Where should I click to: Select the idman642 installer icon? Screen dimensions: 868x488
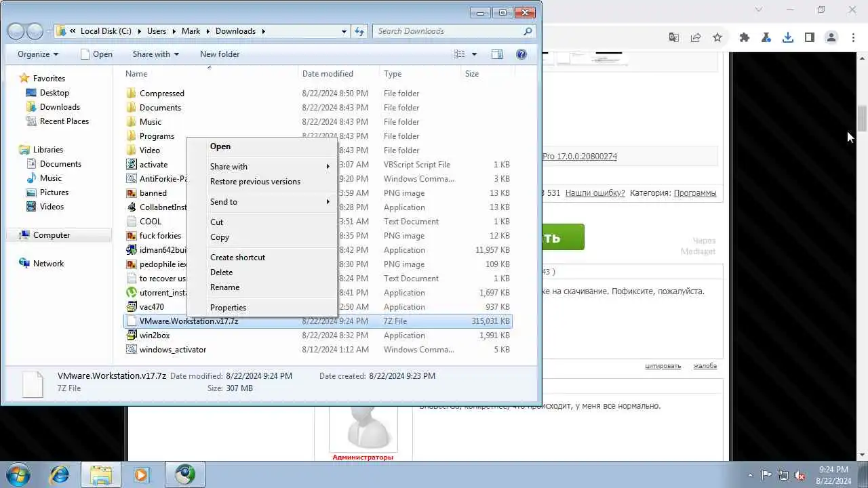coord(132,250)
